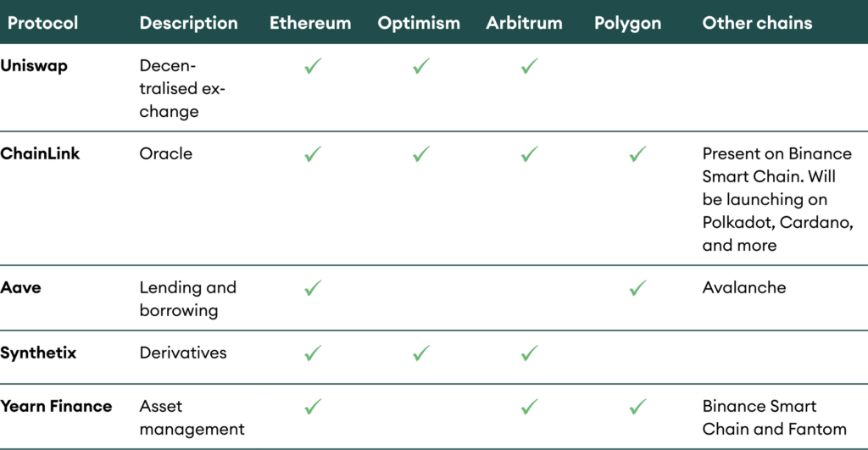Click Uniswap's Arbitrum checkmark
Screen dimensions: 868x450
pos(530,66)
